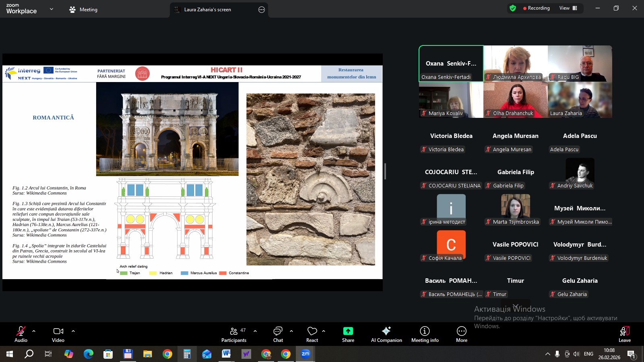Show Meeting info
The image size is (644, 362).
point(425,334)
